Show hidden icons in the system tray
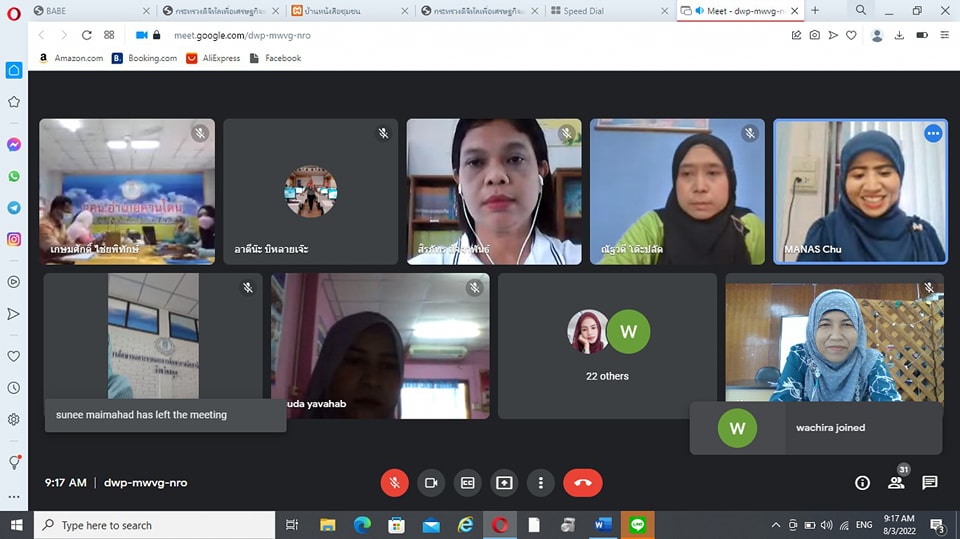 (775, 525)
